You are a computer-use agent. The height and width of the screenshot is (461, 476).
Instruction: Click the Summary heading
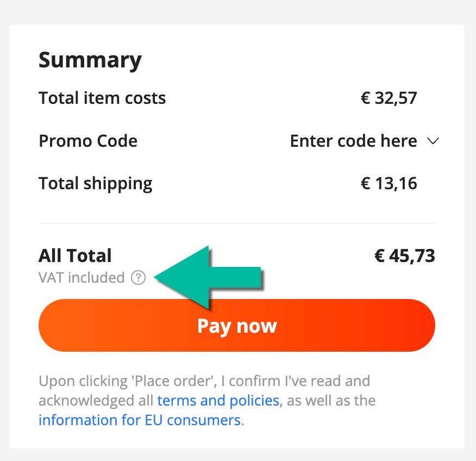tap(90, 60)
